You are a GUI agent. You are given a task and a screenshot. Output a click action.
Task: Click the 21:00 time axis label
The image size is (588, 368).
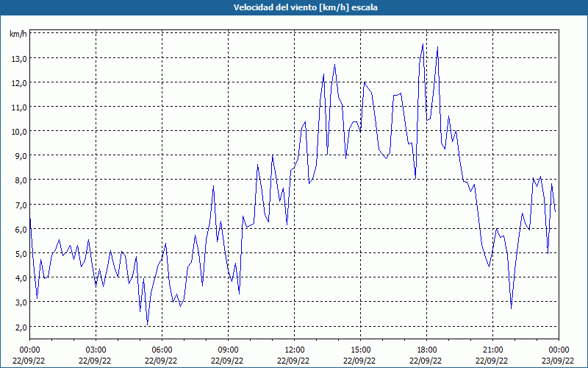pos(492,350)
